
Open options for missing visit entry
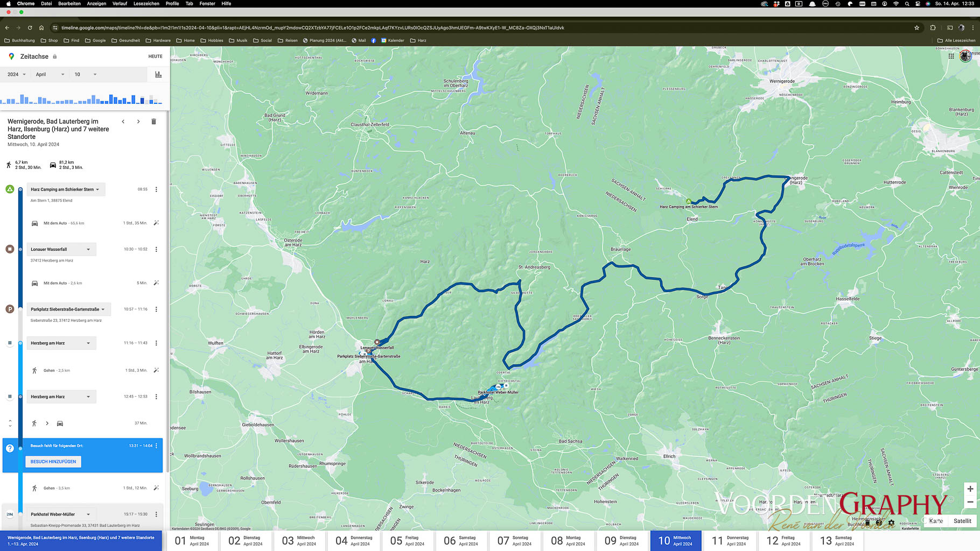tap(156, 446)
